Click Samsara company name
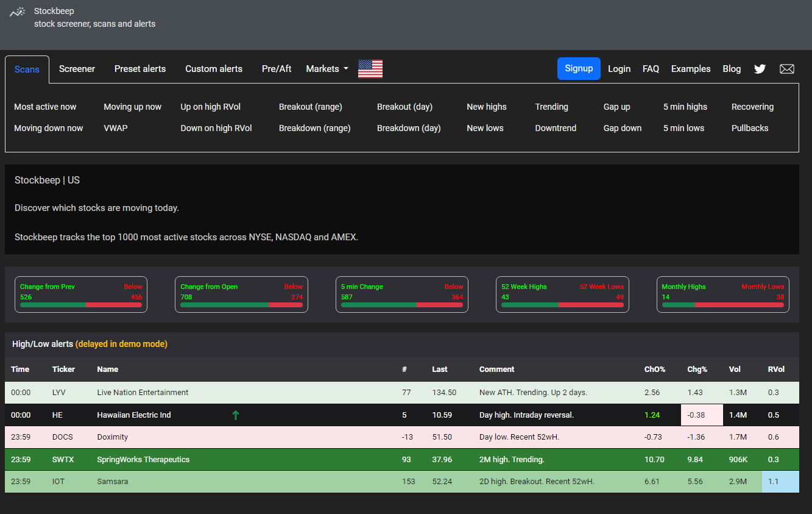The width and height of the screenshot is (812, 514). 113,482
